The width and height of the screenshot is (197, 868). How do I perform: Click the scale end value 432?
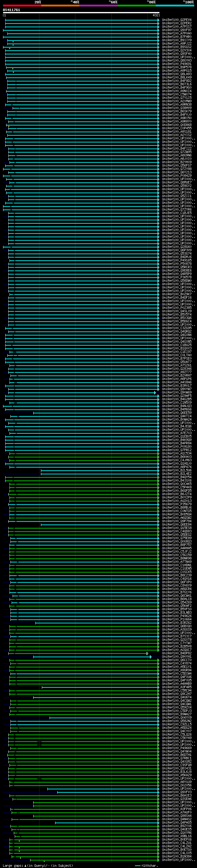155,15
